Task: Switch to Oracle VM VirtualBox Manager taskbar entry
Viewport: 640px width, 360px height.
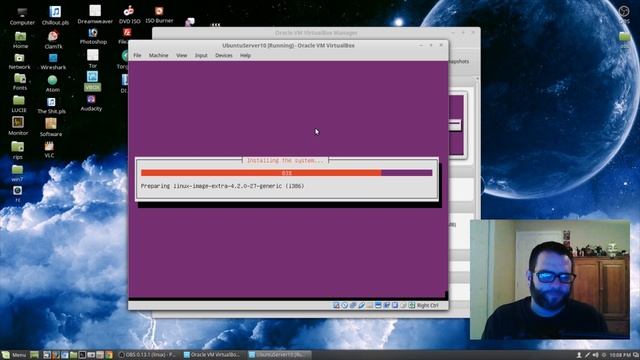Action: (212, 355)
